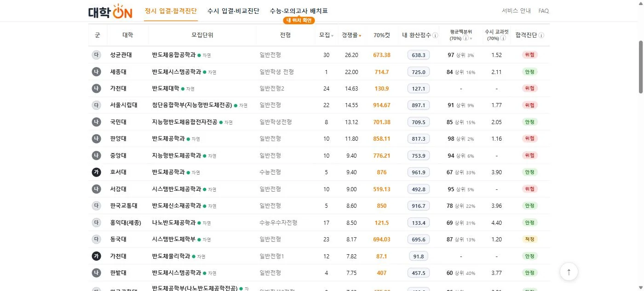Click 70%컷 value 858.11
The width and height of the screenshot is (644, 291).
point(382,138)
